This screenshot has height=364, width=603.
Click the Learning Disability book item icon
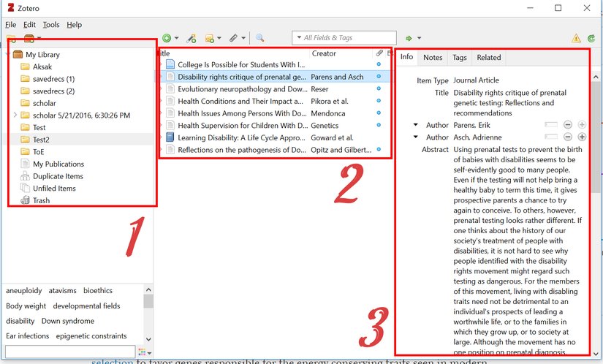[170, 137]
